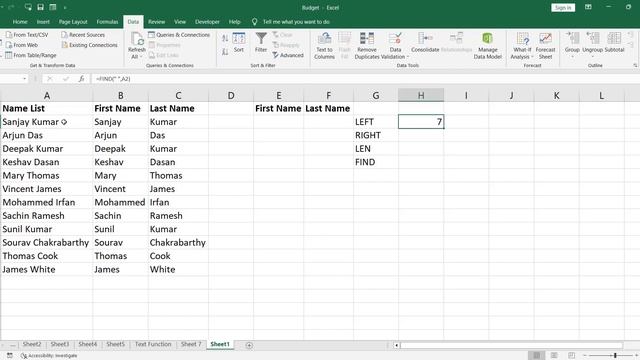Click Subtotal tool
640x360 pixels.
click(614, 42)
